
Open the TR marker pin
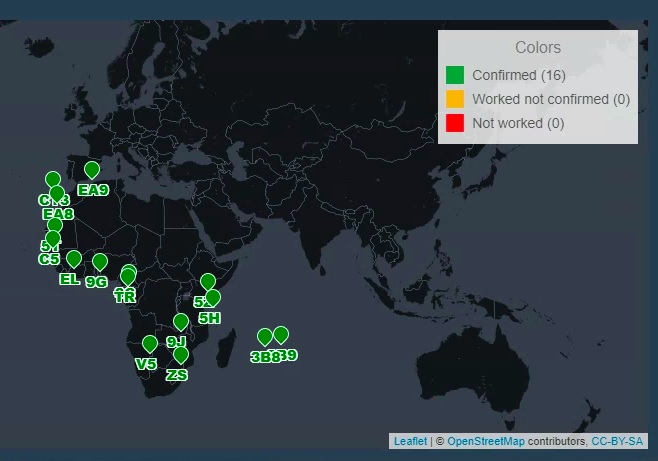128,277
